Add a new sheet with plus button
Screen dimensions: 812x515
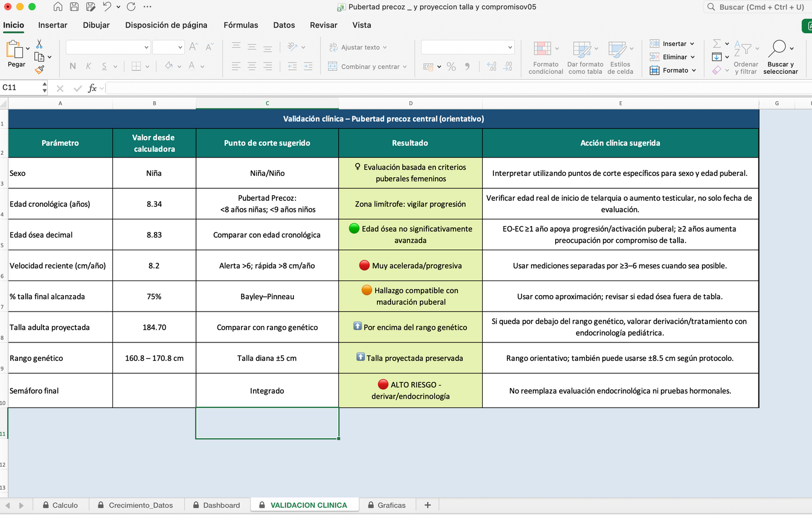pyautogui.click(x=428, y=505)
